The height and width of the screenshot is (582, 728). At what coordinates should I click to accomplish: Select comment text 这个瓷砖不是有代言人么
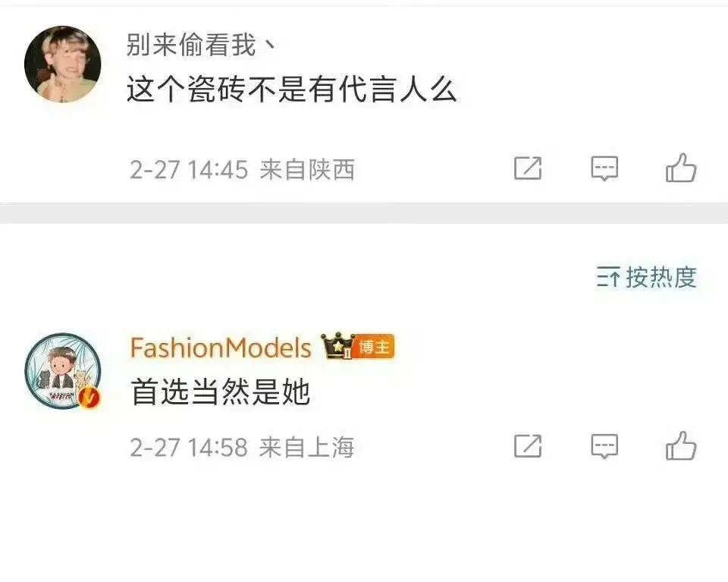[291, 90]
